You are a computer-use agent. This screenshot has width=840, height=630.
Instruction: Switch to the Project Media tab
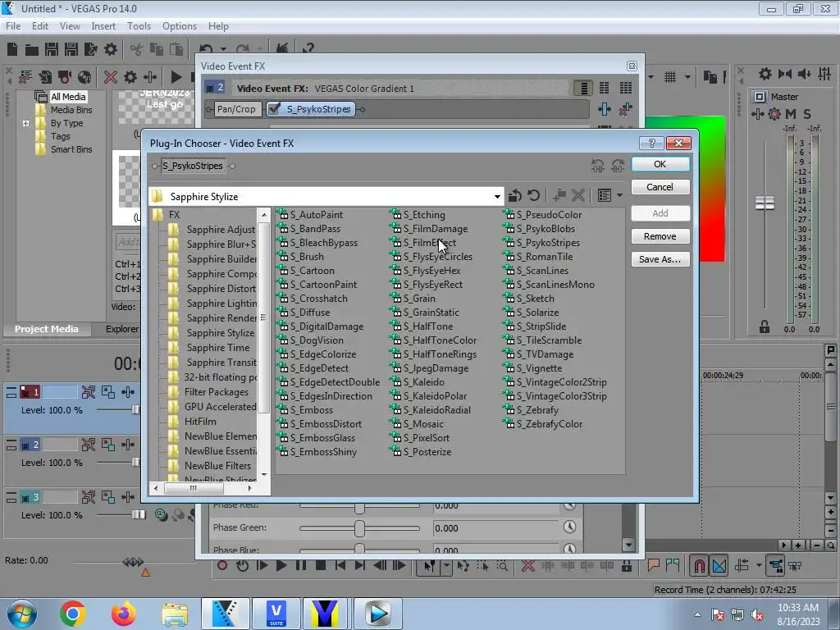[46, 329]
